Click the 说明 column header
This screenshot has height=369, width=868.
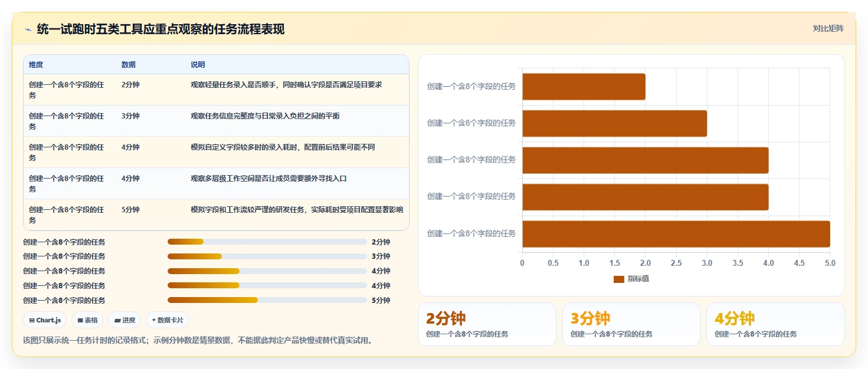(198, 65)
